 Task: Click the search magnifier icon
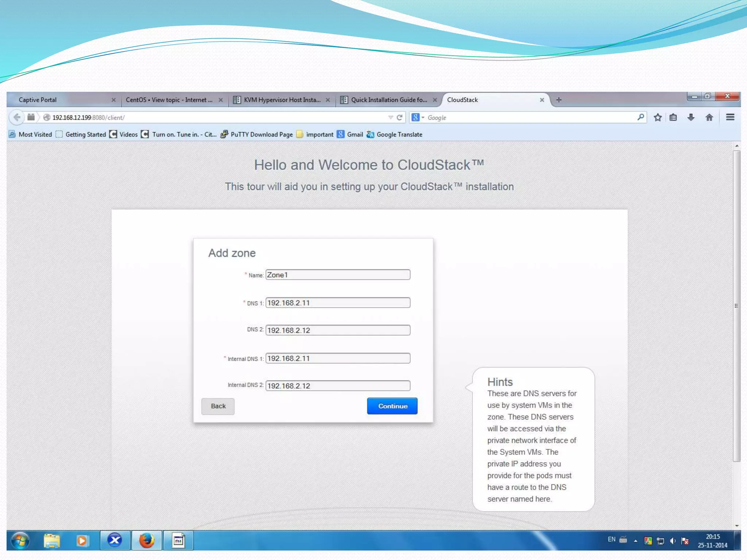point(640,117)
